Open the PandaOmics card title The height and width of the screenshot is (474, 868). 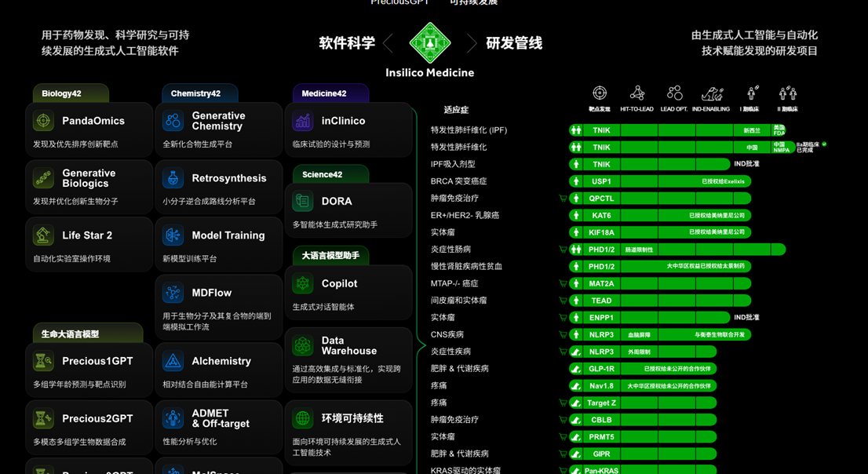tap(93, 121)
